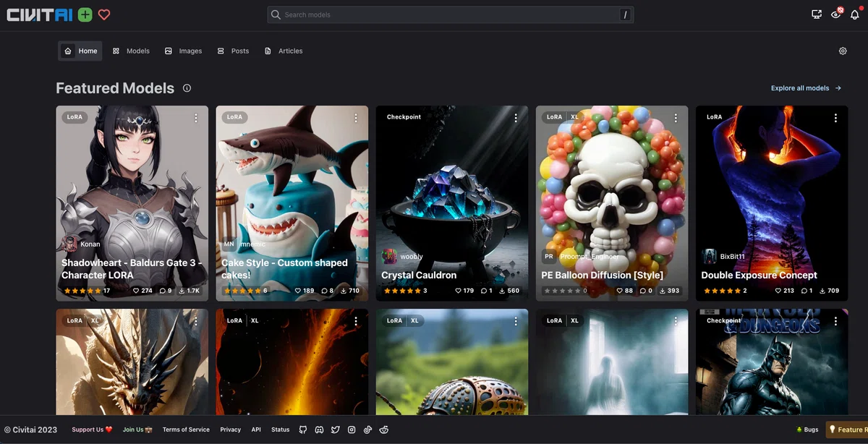Open the homepage settings gear icon
The height and width of the screenshot is (444, 868).
[x=843, y=51]
